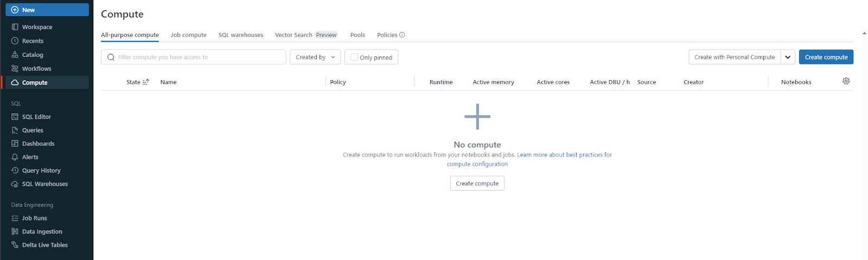The width and height of the screenshot is (868, 260).
Task: Click the Policies info icon
Action: point(402,35)
